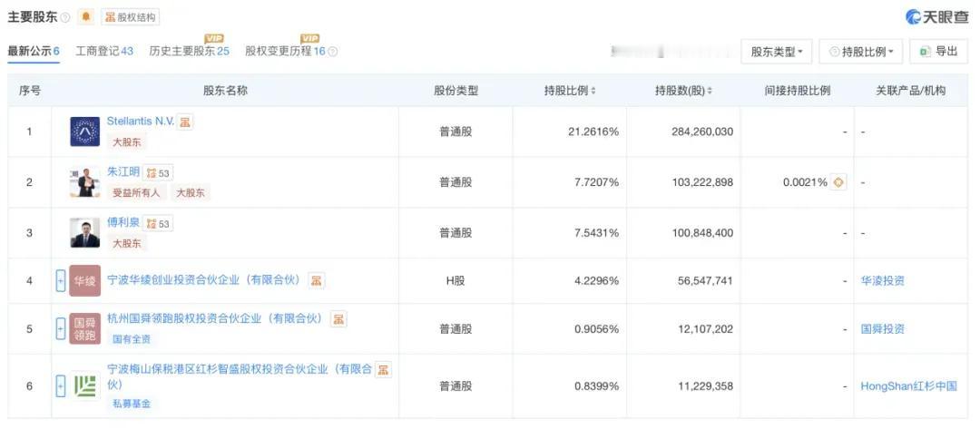Click the 傅利泉 portrait thumbnail

85,233
